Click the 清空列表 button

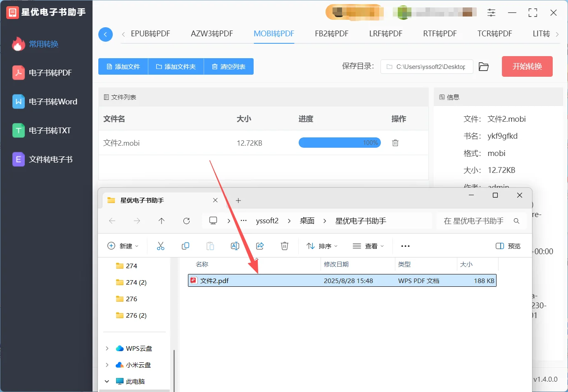coord(229,66)
